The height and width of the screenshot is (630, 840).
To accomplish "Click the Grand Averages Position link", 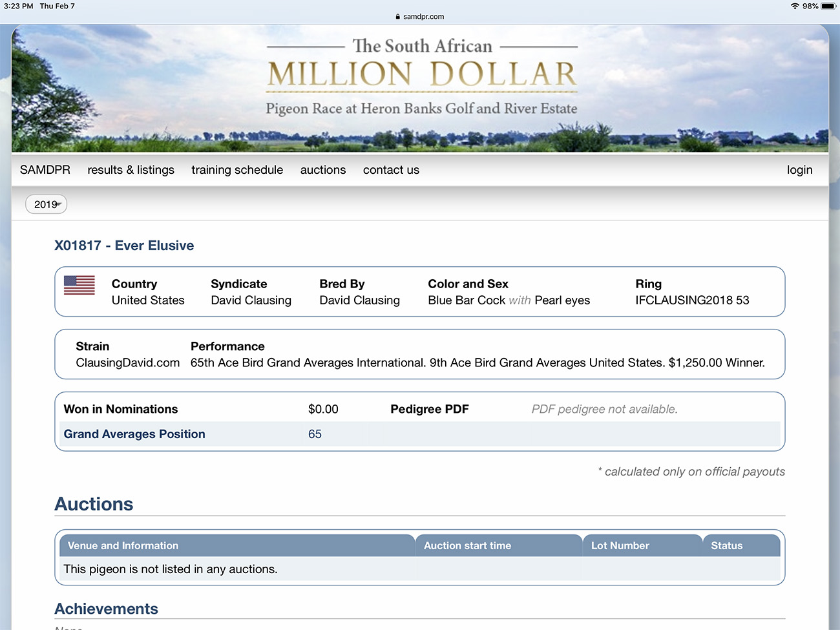I will point(134,434).
